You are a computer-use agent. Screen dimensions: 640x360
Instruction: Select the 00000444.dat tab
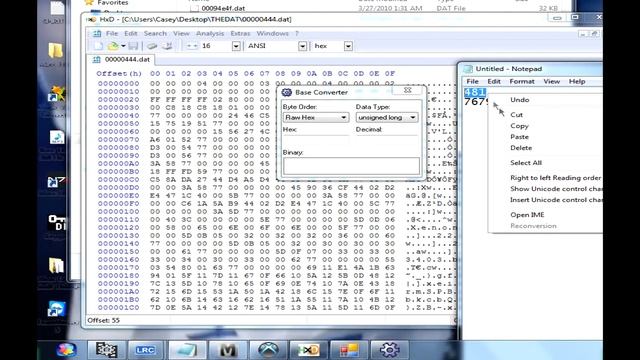tap(121, 60)
